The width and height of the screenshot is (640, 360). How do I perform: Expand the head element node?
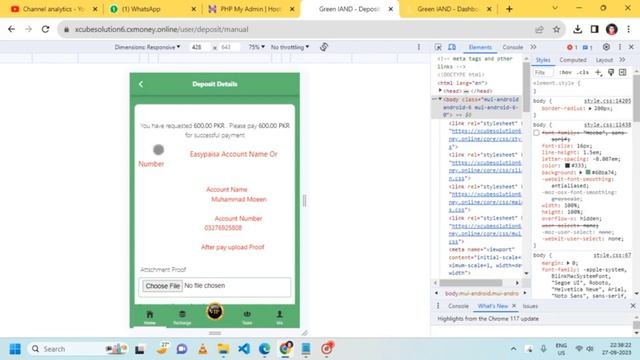(440, 91)
